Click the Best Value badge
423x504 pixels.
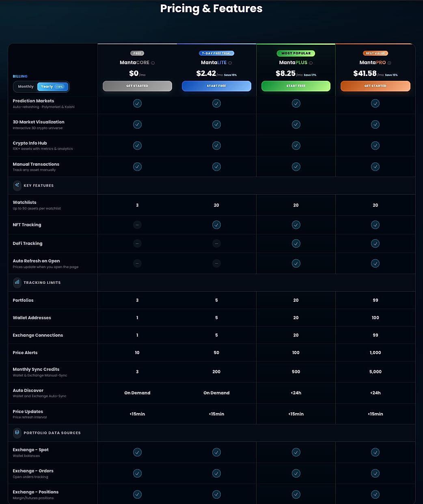click(376, 53)
